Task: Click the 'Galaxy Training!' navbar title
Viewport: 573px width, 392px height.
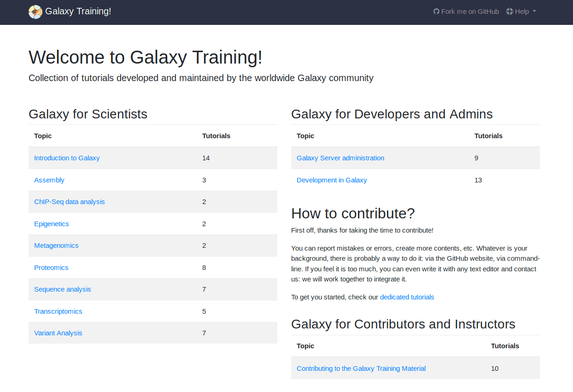Action: [78, 11]
